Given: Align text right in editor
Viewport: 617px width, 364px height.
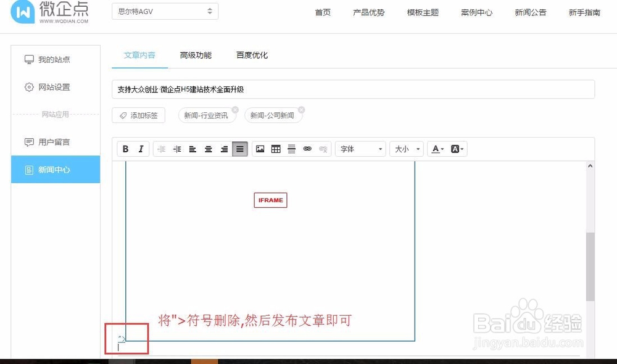Looking at the screenshot, I should coord(225,149).
